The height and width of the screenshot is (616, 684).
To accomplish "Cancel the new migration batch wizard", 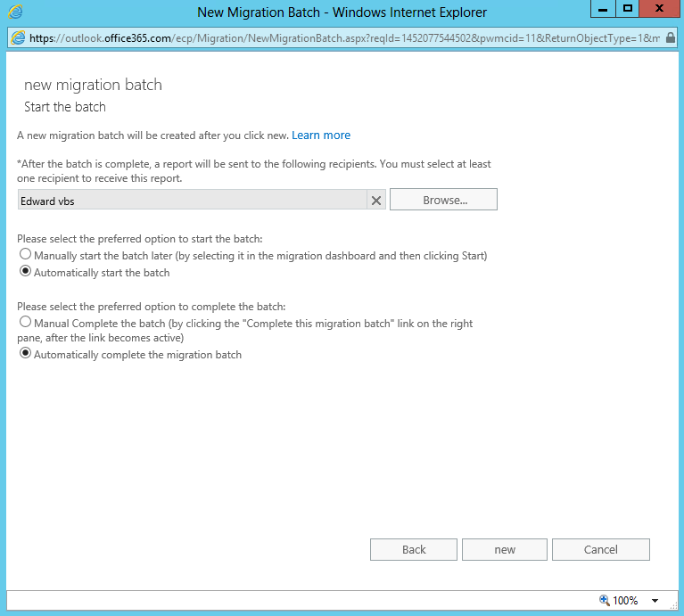I will click(x=601, y=549).
